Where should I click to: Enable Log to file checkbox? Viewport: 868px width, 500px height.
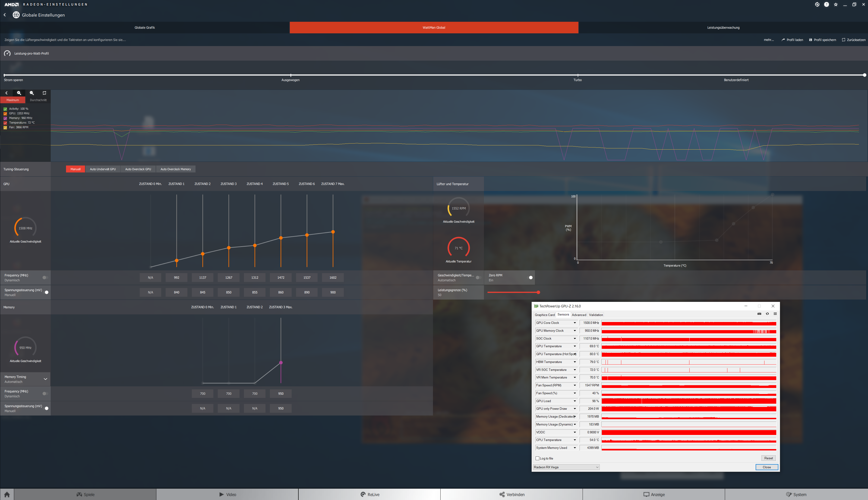(537, 458)
